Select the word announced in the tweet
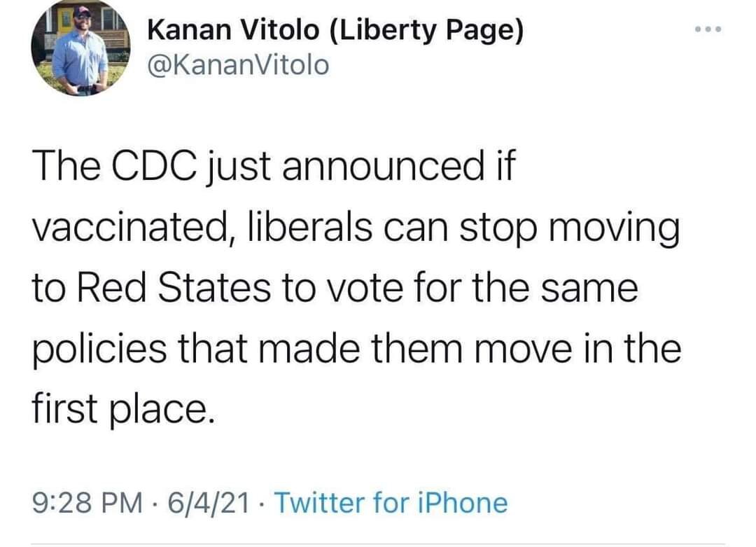756x547 pixels. (x=384, y=165)
